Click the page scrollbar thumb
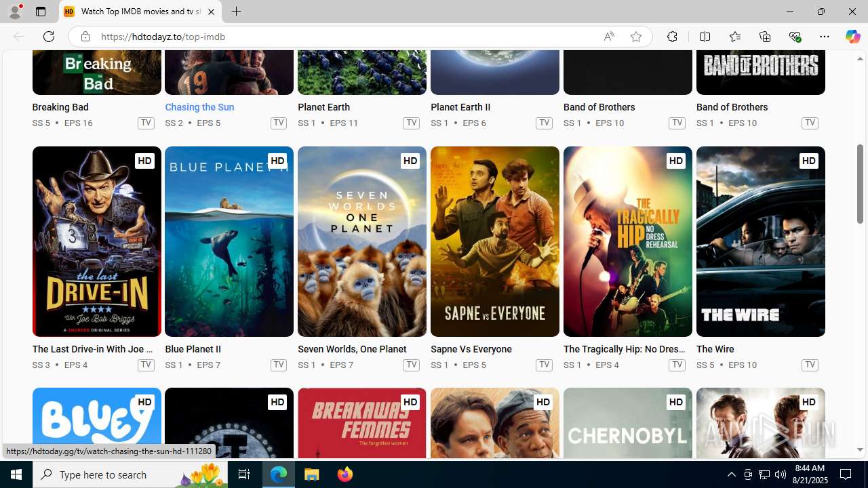Image resolution: width=868 pixels, height=488 pixels. [x=860, y=184]
